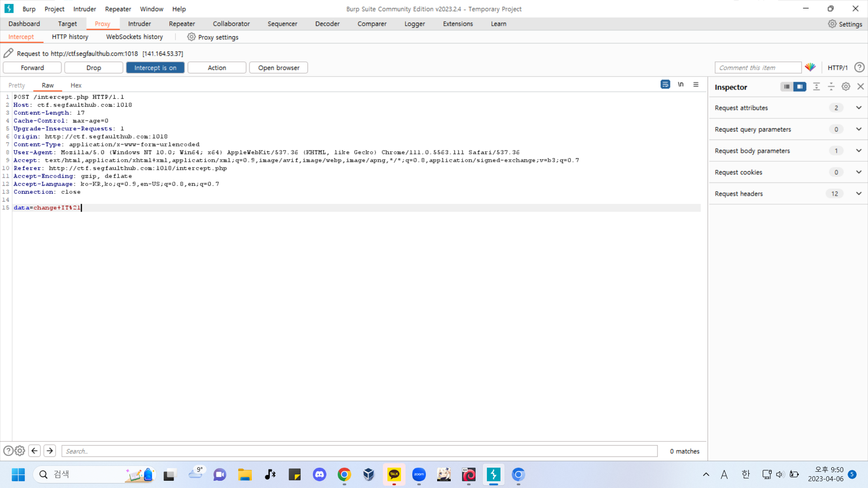Image resolution: width=868 pixels, height=488 pixels.
Task: Expand Request headers section
Action: tap(859, 193)
